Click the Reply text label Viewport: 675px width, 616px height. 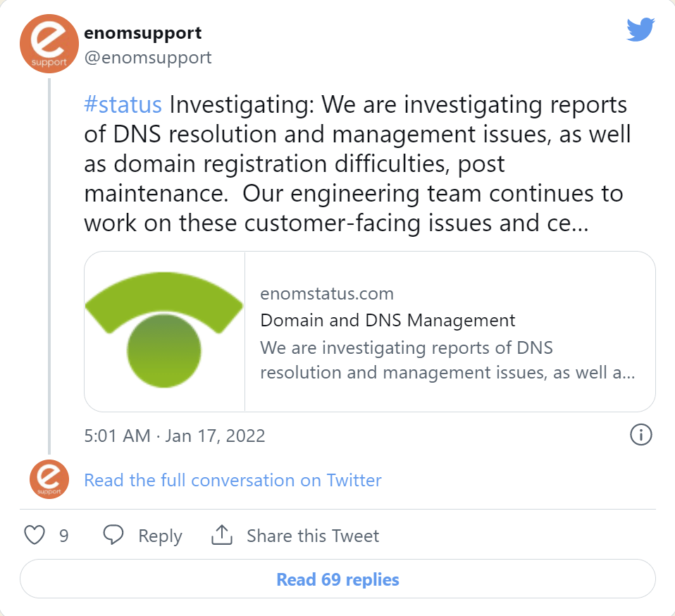pos(160,536)
